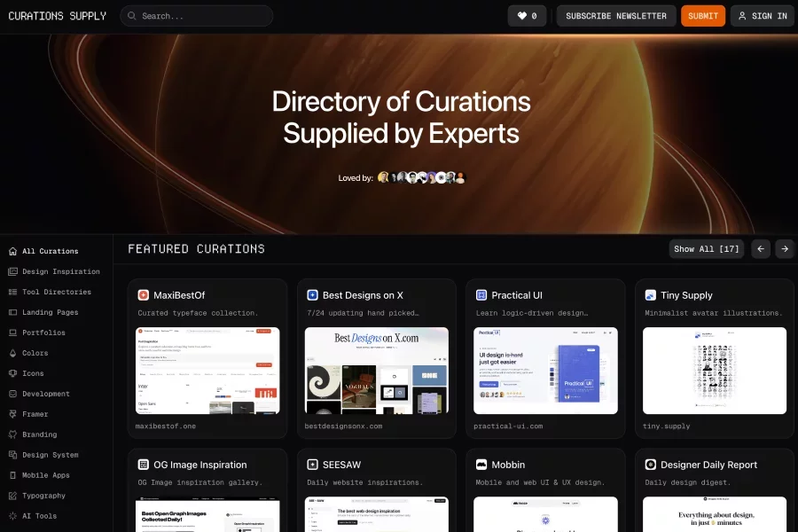
Task: Click the orange SUBMIT button
Action: (703, 15)
